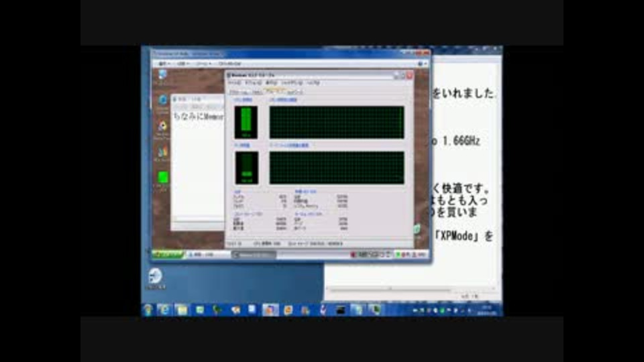Click the page file usage history graph

pos(336,168)
